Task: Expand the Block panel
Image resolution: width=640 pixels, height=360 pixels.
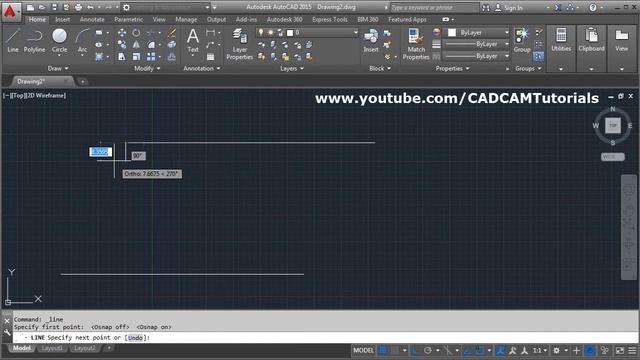Action: tap(380, 69)
